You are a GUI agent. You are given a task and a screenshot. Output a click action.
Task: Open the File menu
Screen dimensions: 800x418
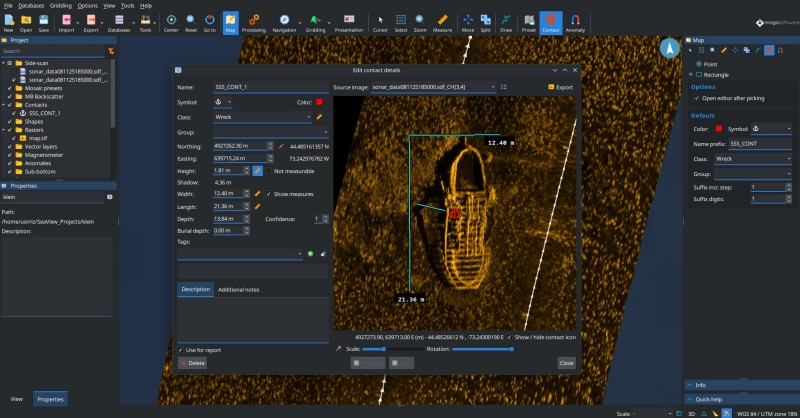pyautogui.click(x=8, y=6)
